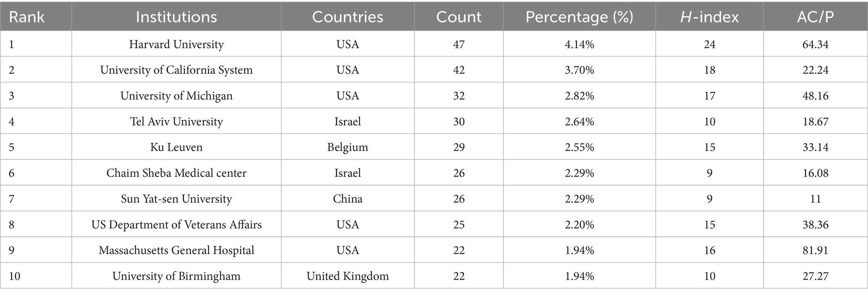Viewport: 868px width, 296px height.
Task: Click Massachusetts General Hospital cell
Action: pos(176,250)
